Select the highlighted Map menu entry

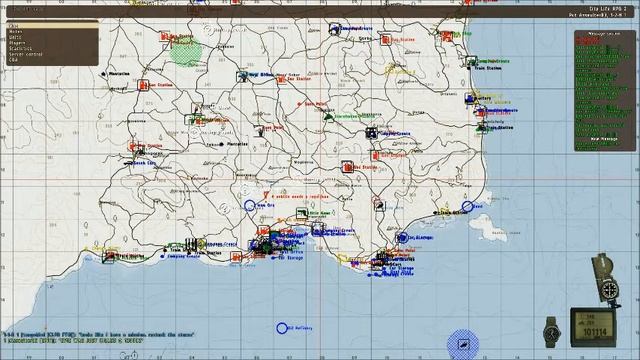[52, 25]
